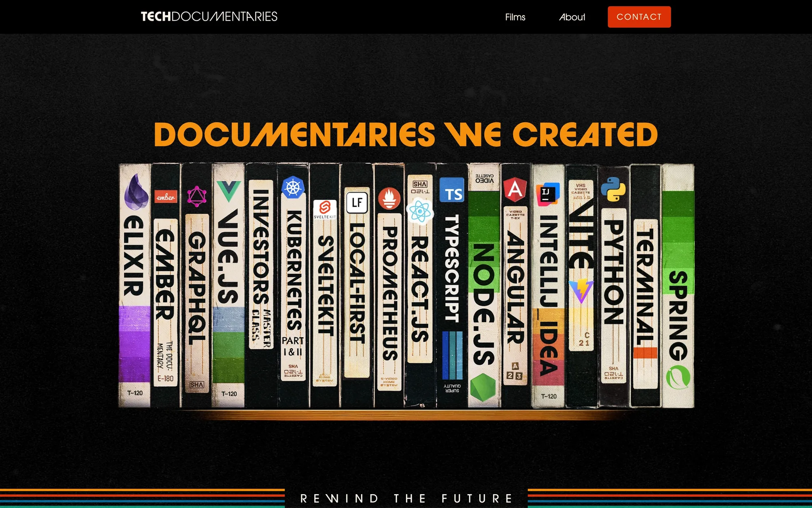Click the Node.js green hexagon logo

483,387
